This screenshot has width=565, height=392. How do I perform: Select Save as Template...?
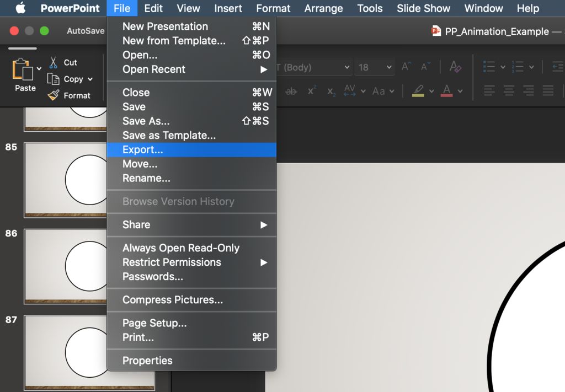pos(191,135)
